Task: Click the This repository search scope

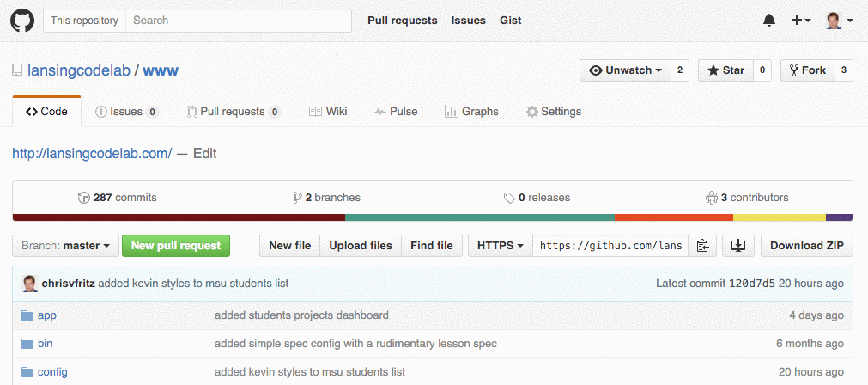Action: click(85, 21)
